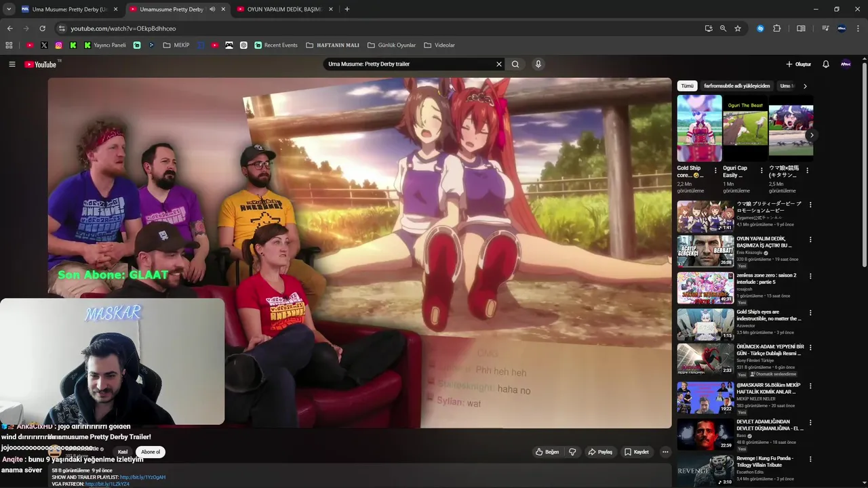
Task: Mute the Umamusume Pretty Derby tab audio
Action: click(212, 9)
